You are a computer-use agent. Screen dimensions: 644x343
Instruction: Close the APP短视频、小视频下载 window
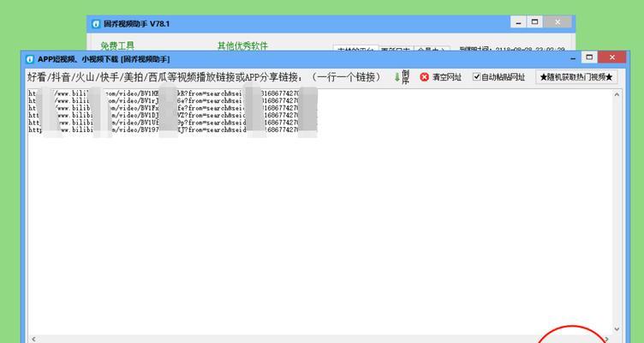pos(612,57)
